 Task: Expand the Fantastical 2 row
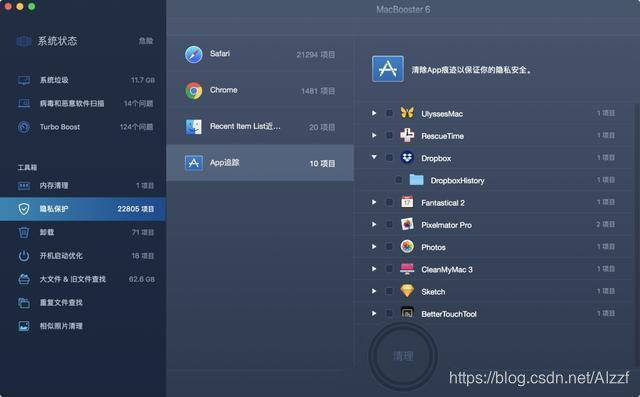[374, 202]
